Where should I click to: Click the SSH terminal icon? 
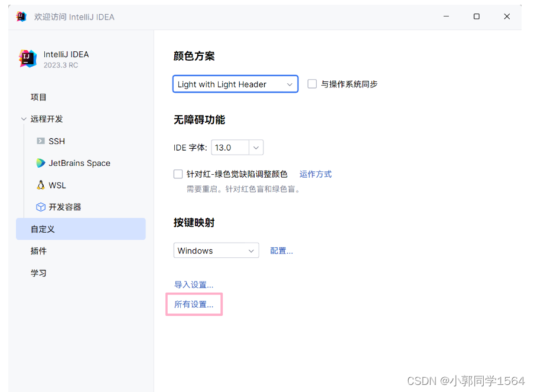[41, 141]
